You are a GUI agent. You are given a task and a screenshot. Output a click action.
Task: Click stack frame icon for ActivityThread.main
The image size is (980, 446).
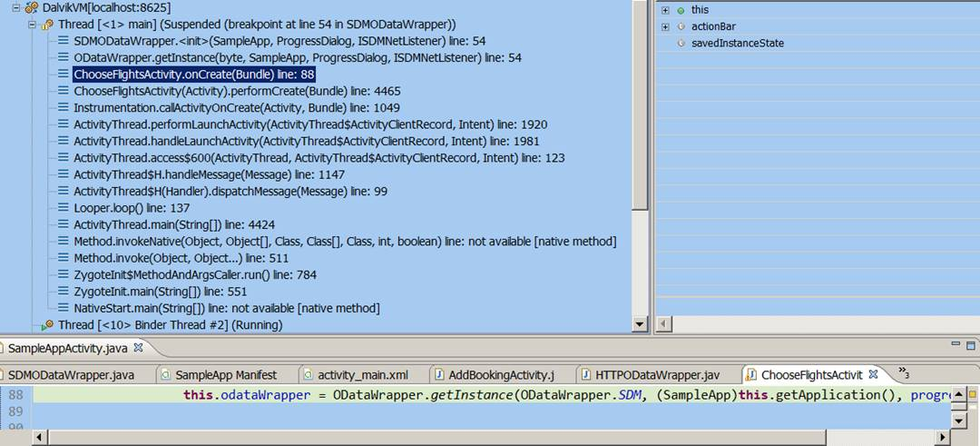64,224
